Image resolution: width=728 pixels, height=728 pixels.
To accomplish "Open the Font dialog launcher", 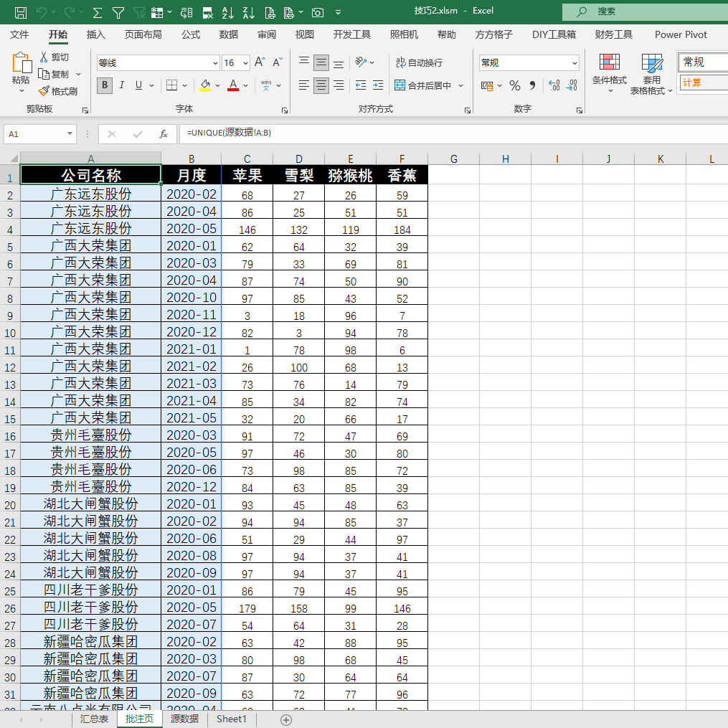I will pos(285,110).
